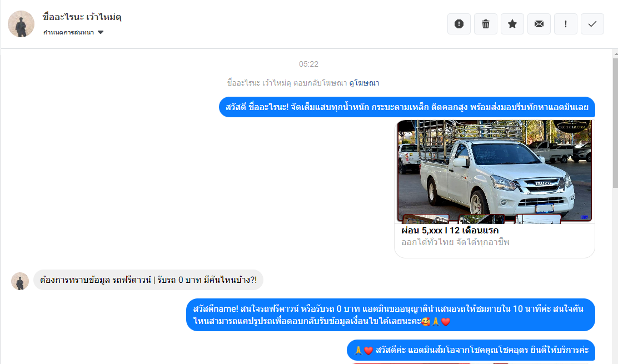
Task: Flag conversation with plain exclamation mark icon
Action: pyautogui.click(x=566, y=24)
